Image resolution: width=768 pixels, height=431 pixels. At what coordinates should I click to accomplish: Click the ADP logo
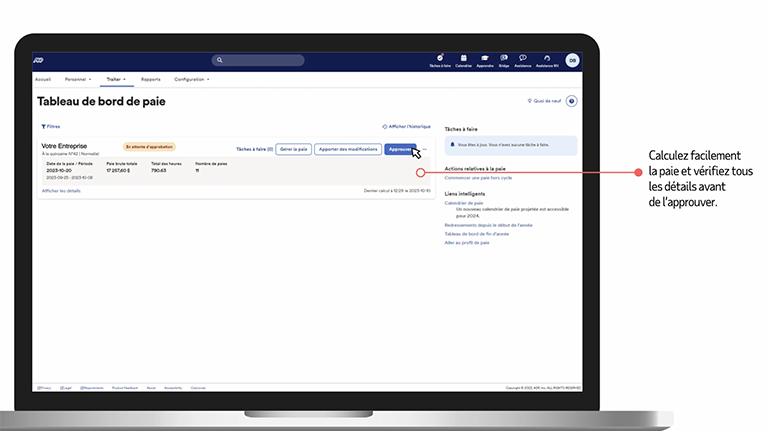point(38,60)
